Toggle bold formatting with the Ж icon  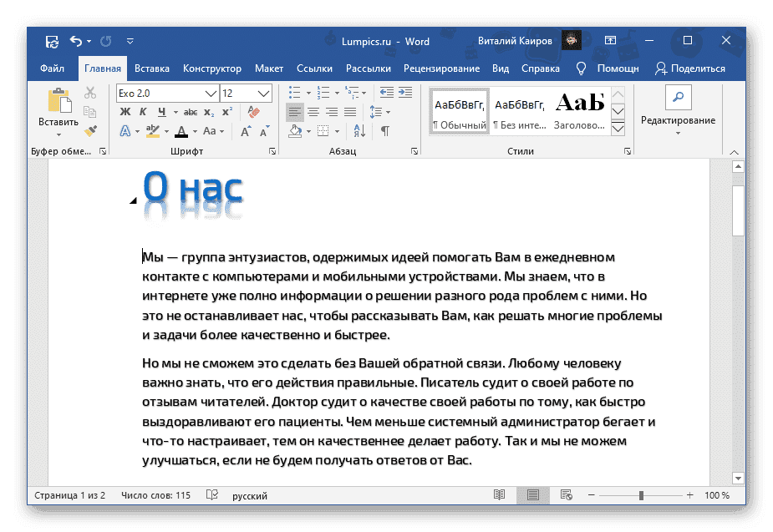[x=124, y=112]
